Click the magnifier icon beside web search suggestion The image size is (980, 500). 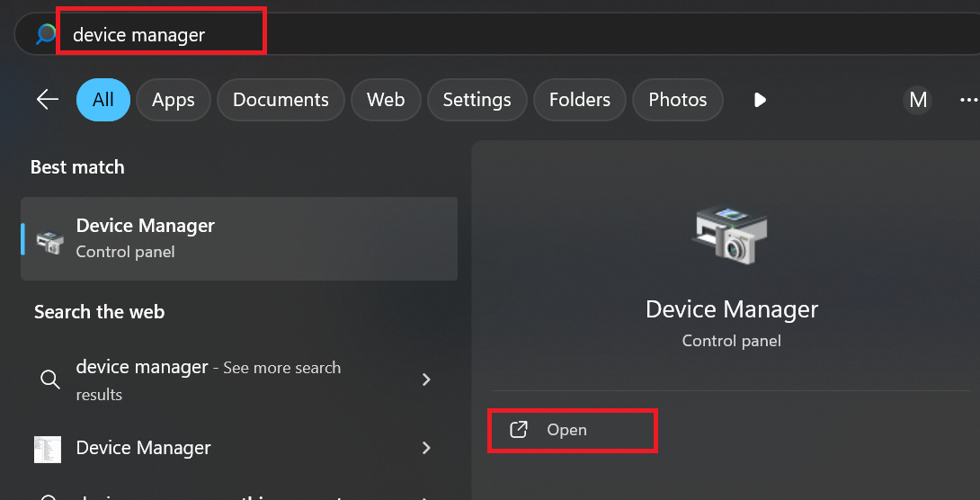[x=50, y=379]
